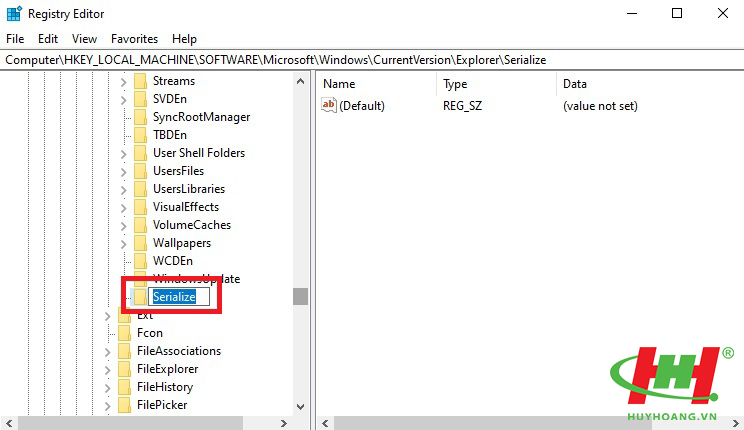Expand the FileAssociations key

pos(108,352)
